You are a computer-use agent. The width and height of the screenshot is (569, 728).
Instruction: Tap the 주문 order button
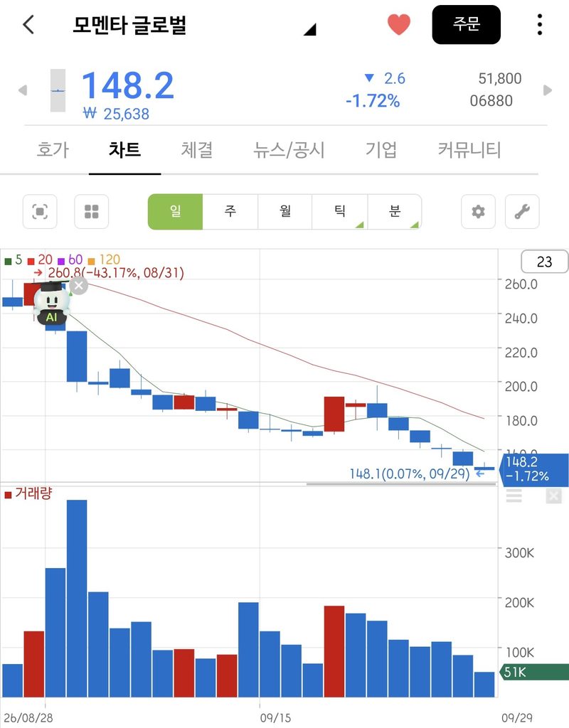point(466,25)
